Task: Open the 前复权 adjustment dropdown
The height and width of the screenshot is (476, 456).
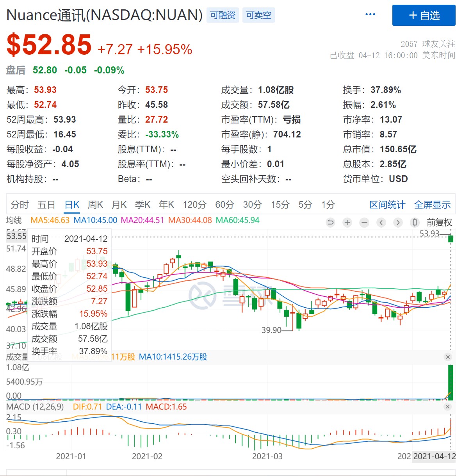Action: tap(439, 223)
